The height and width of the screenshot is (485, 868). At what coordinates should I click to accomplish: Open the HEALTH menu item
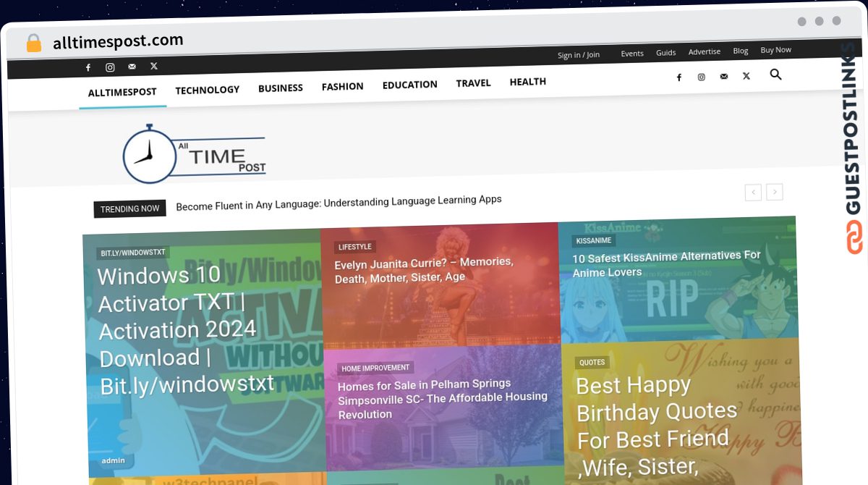(528, 82)
